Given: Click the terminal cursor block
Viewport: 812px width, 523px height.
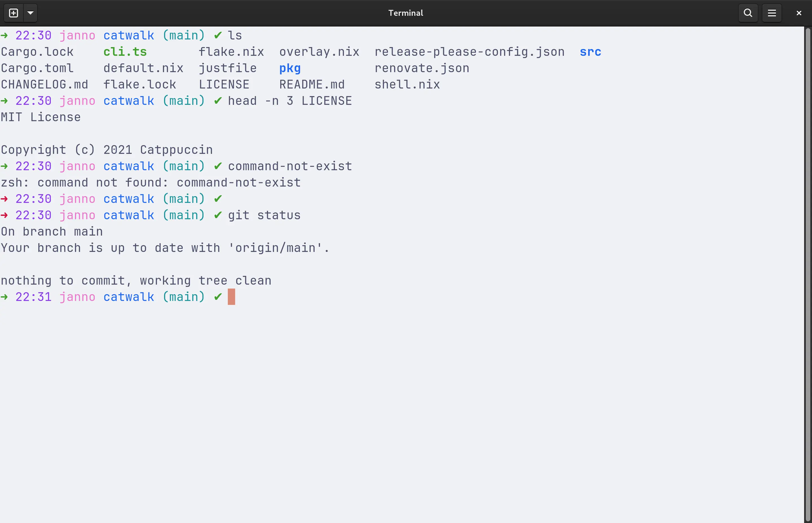Looking at the screenshot, I should point(231,297).
